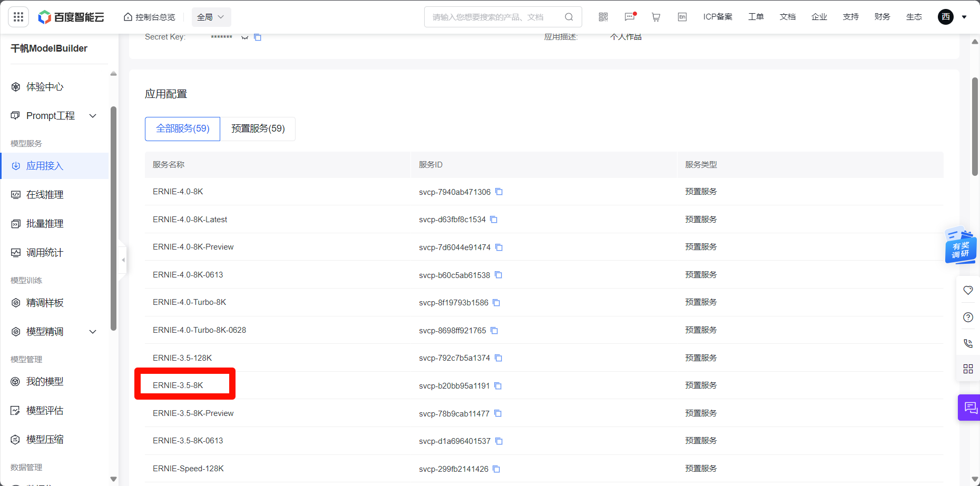
Task: Open the 全局 region dropdown
Action: [211, 17]
